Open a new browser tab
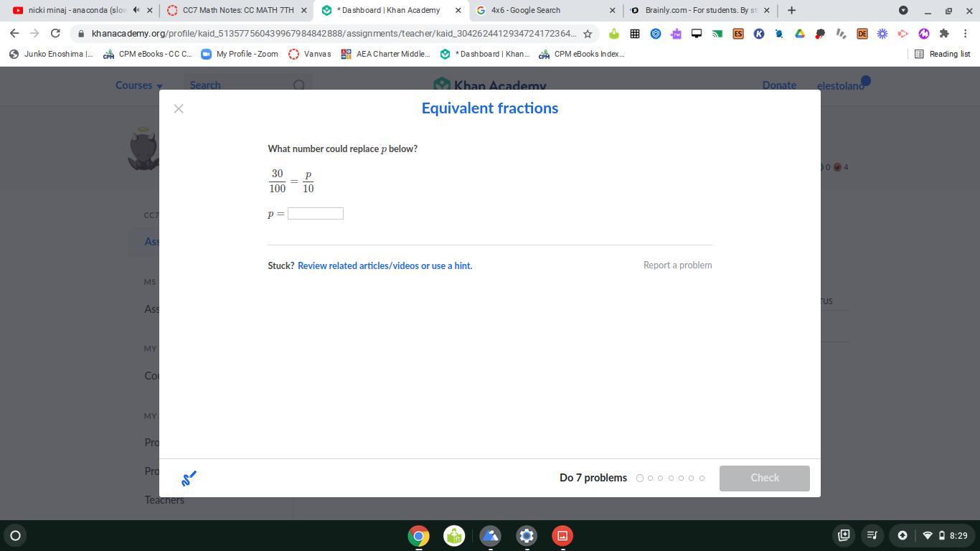The height and width of the screenshot is (551, 980). [791, 10]
